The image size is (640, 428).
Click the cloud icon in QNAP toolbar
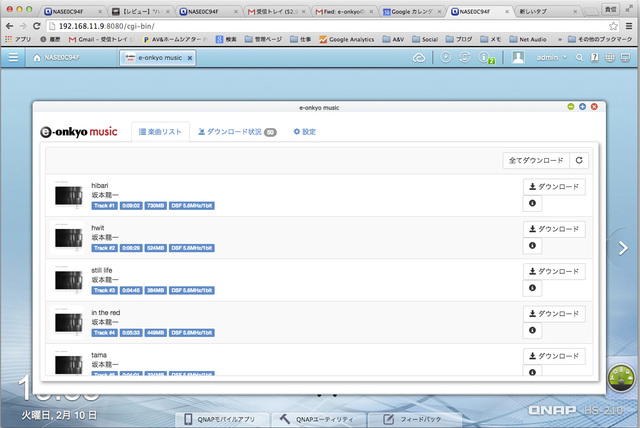[x=419, y=58]
